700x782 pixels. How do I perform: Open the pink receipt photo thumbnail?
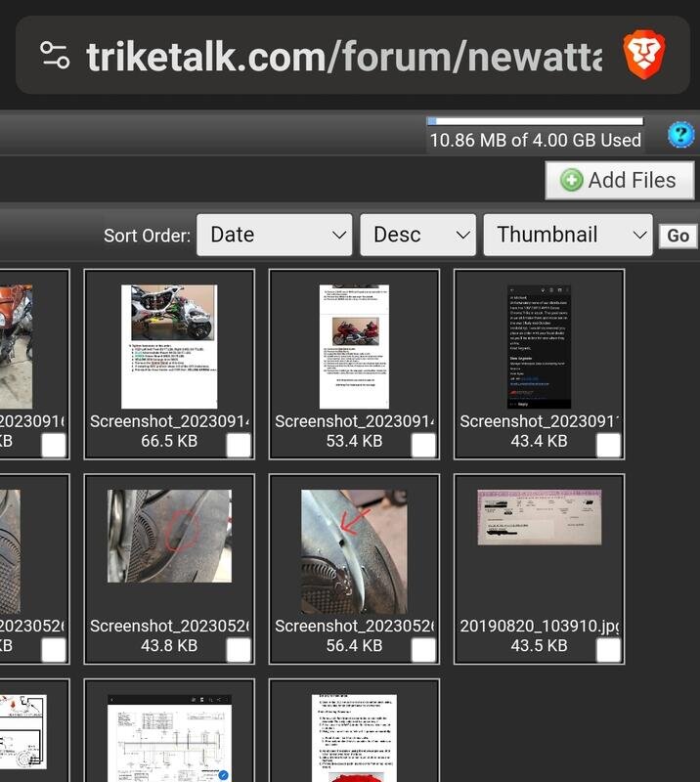pos(540,517)
